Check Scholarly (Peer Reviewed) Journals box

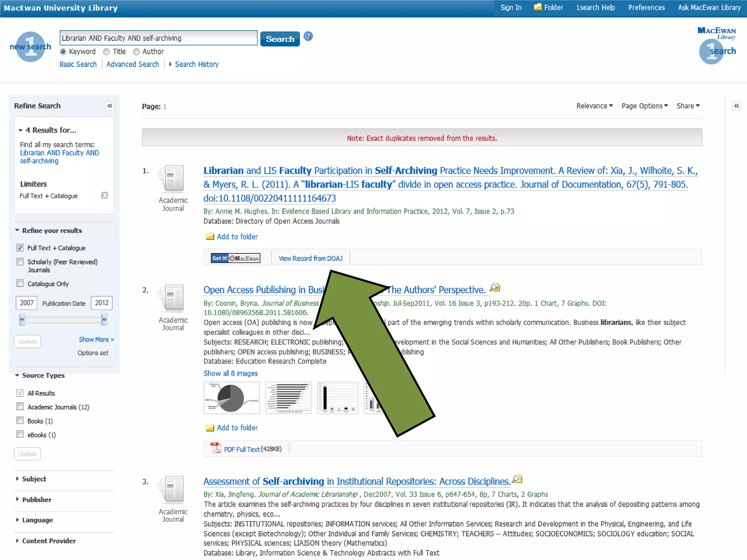pos(20,262)
